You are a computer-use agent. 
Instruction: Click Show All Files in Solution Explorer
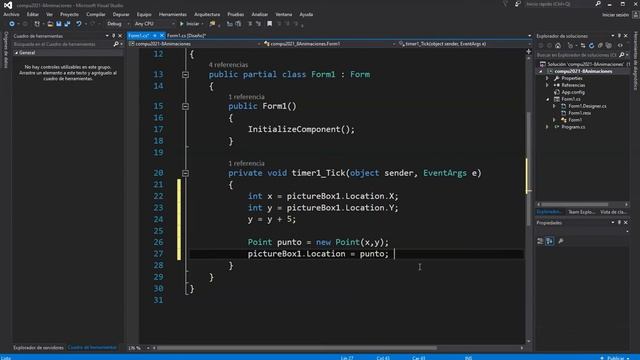pyautogui.click(x=609, y=45)
